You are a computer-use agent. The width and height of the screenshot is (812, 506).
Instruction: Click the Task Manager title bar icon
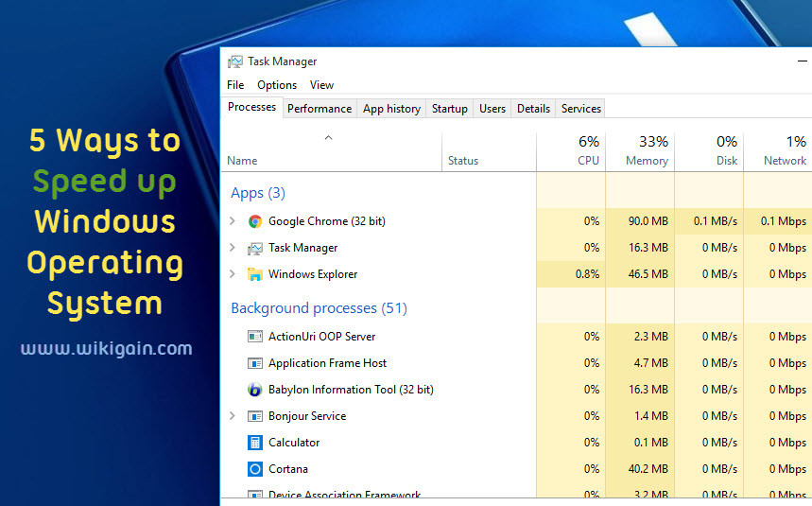[x=235, y=61]
